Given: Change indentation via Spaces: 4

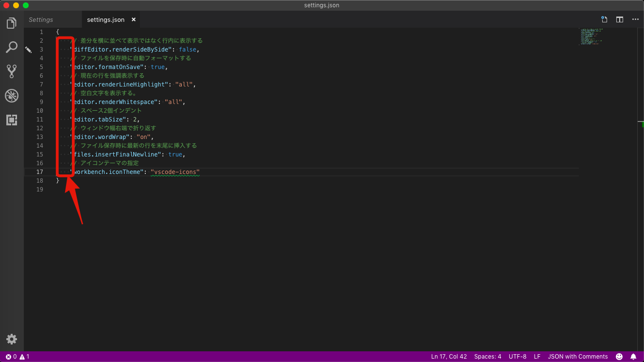Looking at the screenshot, I should click(x=488, y=357).
